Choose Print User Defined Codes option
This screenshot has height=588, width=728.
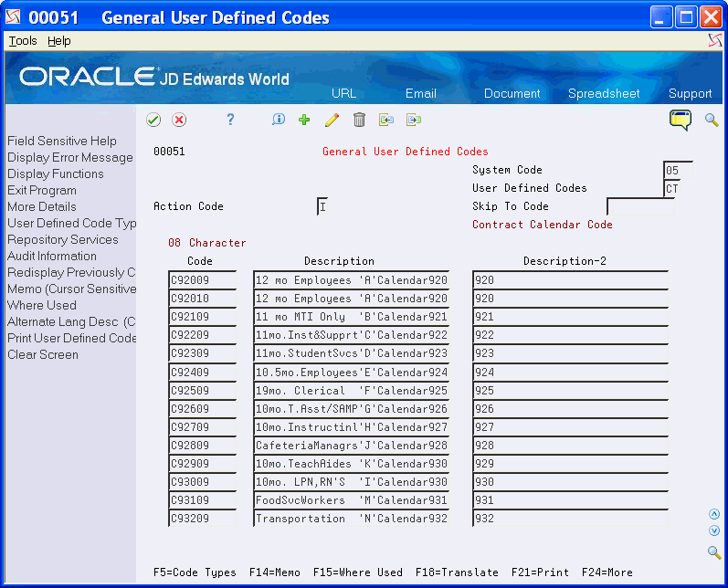(71, 338)
